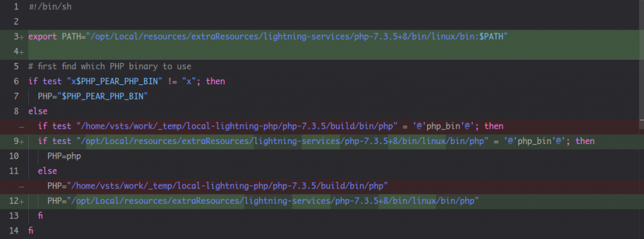
Task: Click the minus marker of the removed 'if test' line
Action: [22, 126]
